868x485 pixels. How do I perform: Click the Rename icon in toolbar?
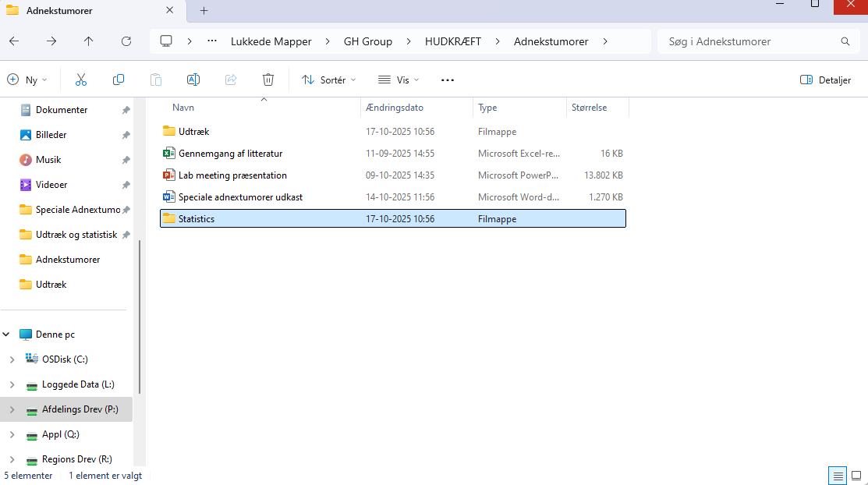coord(193,80)
